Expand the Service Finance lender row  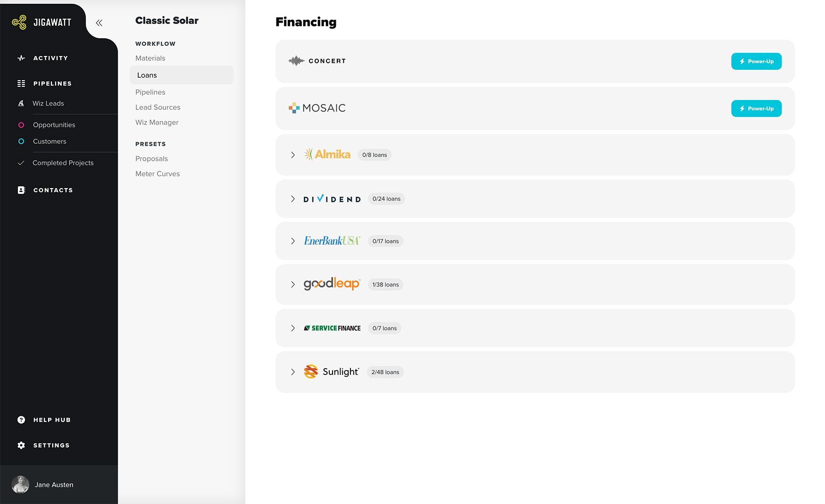[x=293, y=328]
